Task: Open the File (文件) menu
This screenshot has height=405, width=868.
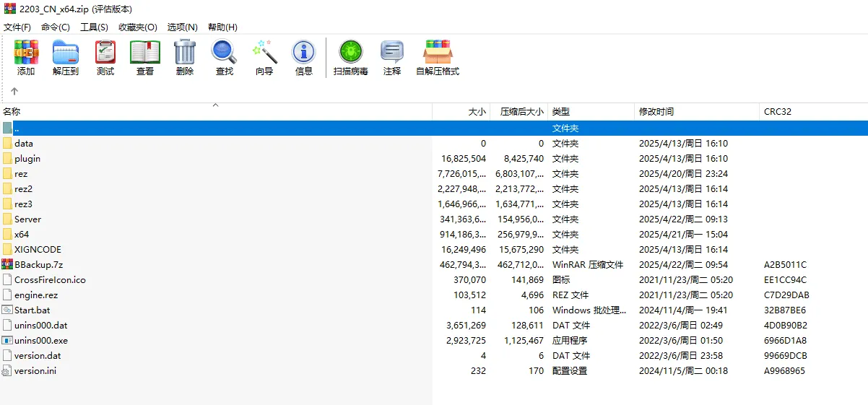Action: pos(17,27)
